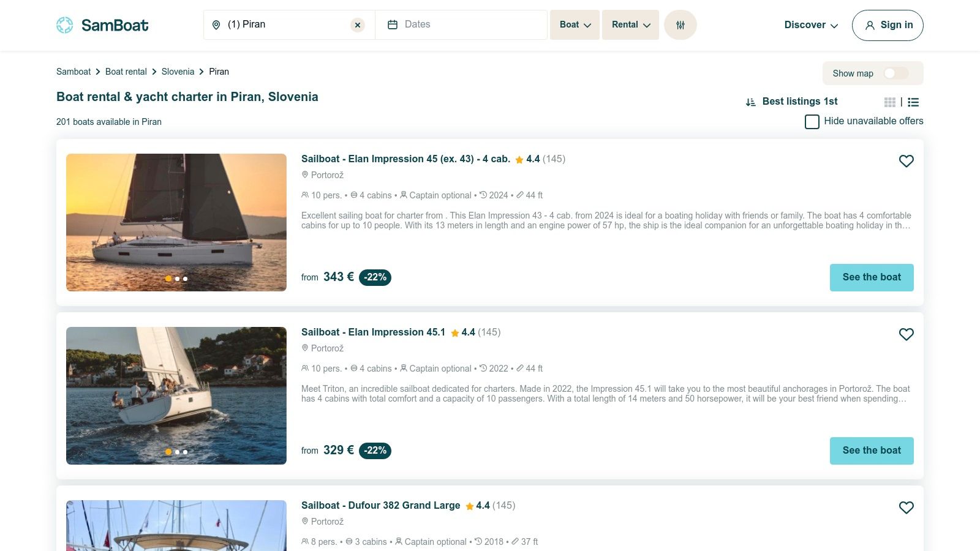Go to Boat rental breadcrumb
The image size is (980, 551).
point(126,72)
